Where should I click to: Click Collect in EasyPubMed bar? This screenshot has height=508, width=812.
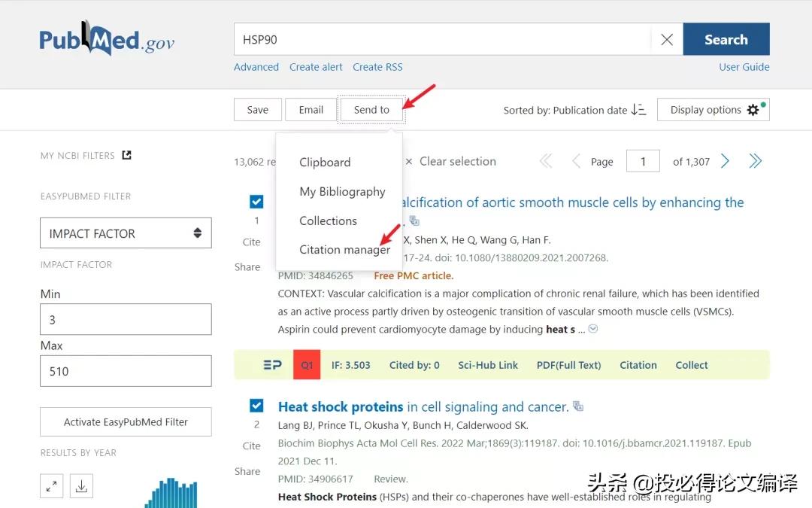pos(692,365)
